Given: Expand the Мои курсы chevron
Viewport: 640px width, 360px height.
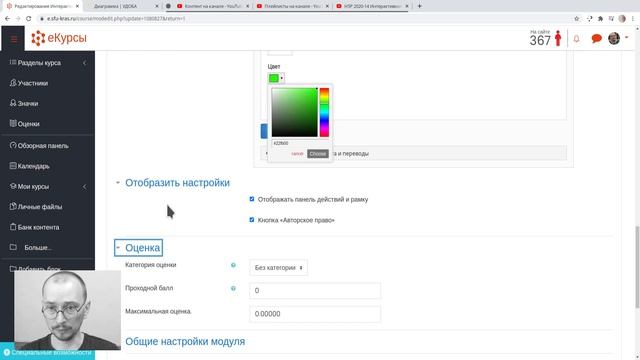Looking at the screenshot, I should click(84, 187).
